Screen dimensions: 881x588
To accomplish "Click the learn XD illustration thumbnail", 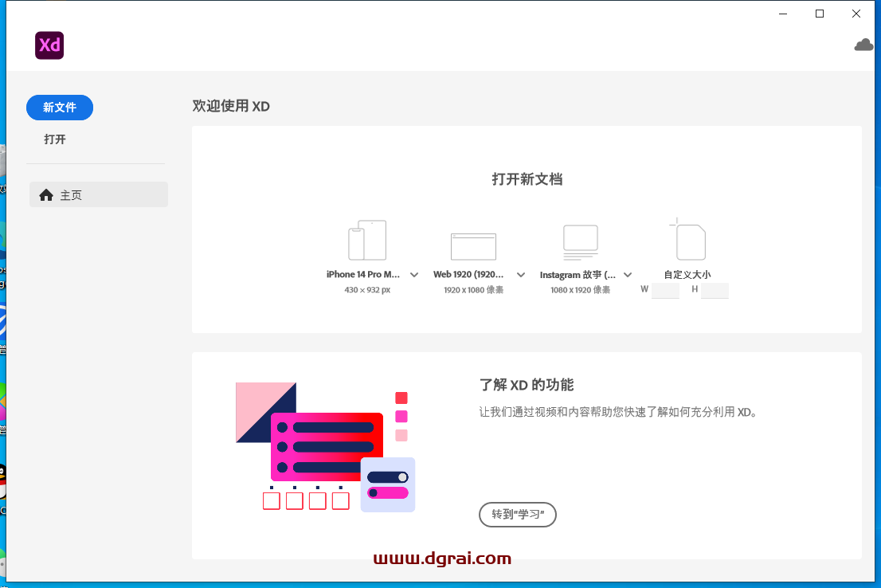I will pyautogui.click(x=325, y=447).
